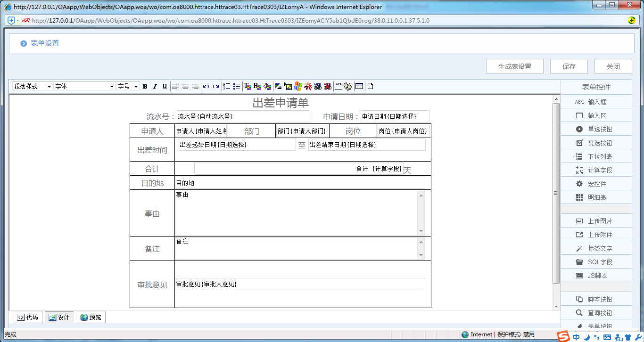Image resolution: width=644 pixels, height=342 pixels.
Task: Switch to the 预览 tab
Action: pos(91,318)
